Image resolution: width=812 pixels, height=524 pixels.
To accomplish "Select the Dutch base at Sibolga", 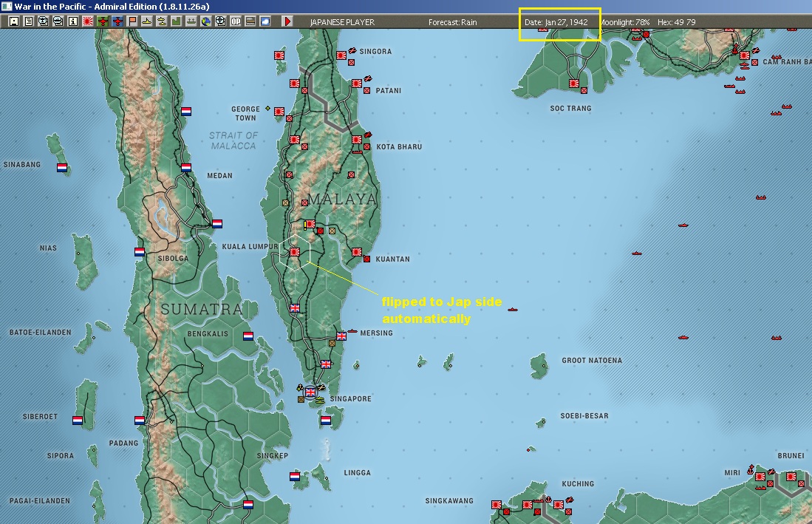I will tap(140, 251).
